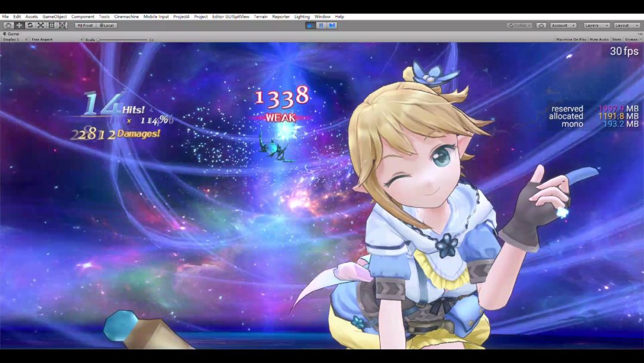Open the Free Aspect dropdown
This screenshot has height=363, width=644.
tap(57, 39)
